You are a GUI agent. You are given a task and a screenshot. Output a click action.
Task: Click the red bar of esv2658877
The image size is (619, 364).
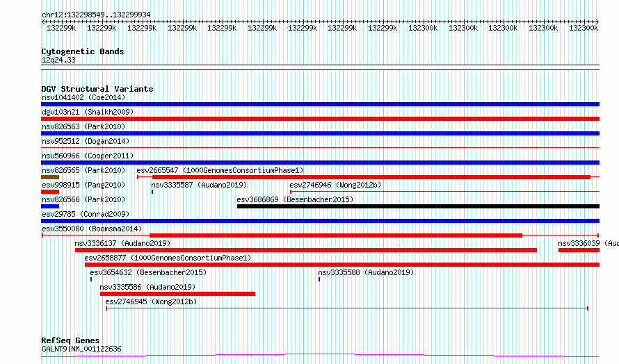pos(342,265)
